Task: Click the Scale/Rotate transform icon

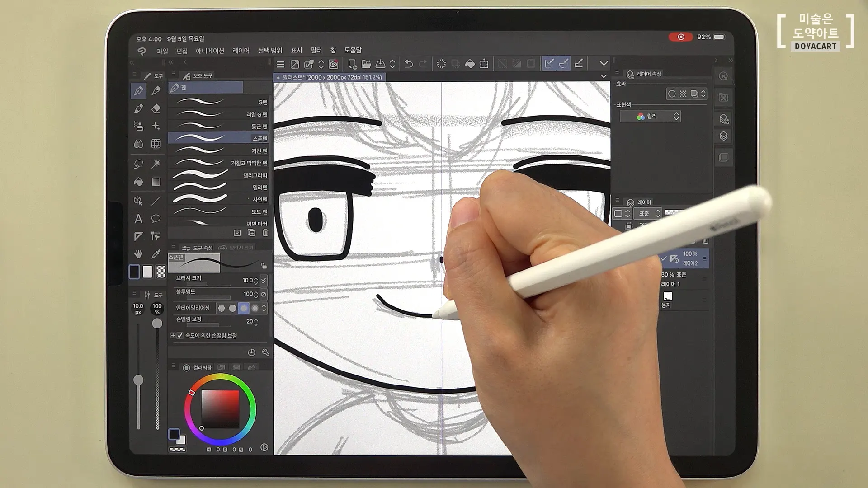Action: tap(484, 64)
